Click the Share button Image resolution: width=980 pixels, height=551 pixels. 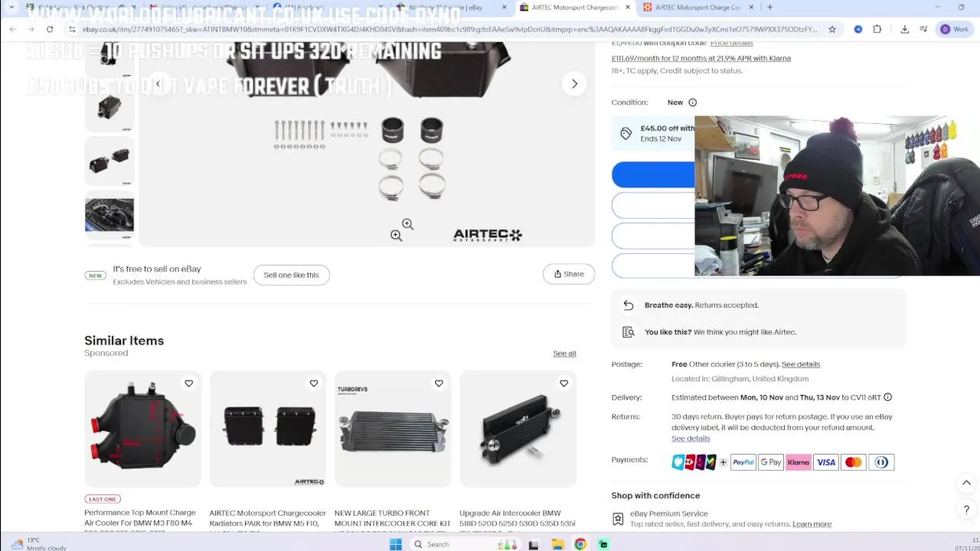click(569, 274)
